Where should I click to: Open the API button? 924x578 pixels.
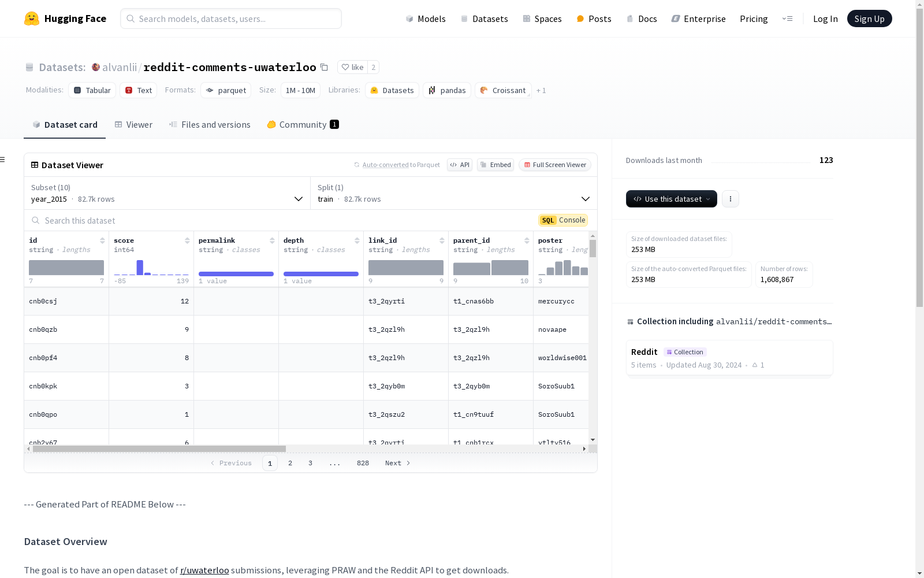coord(460,165)
